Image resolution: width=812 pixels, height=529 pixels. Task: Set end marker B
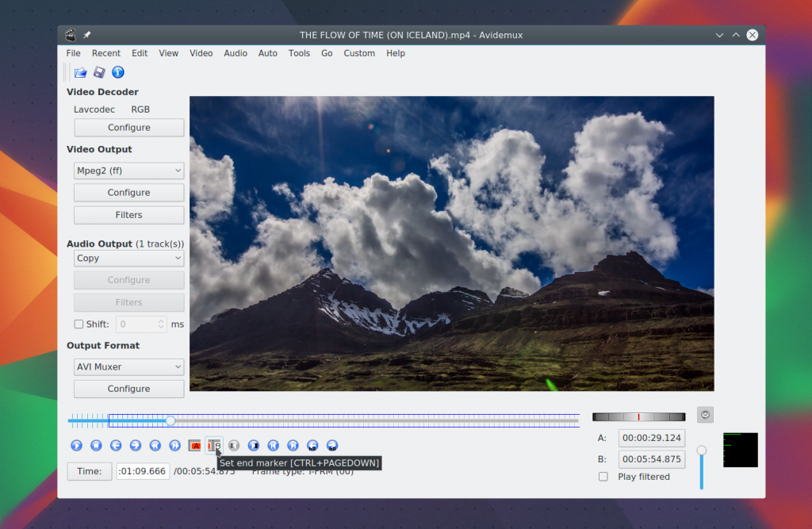click(x=214, y=446)
